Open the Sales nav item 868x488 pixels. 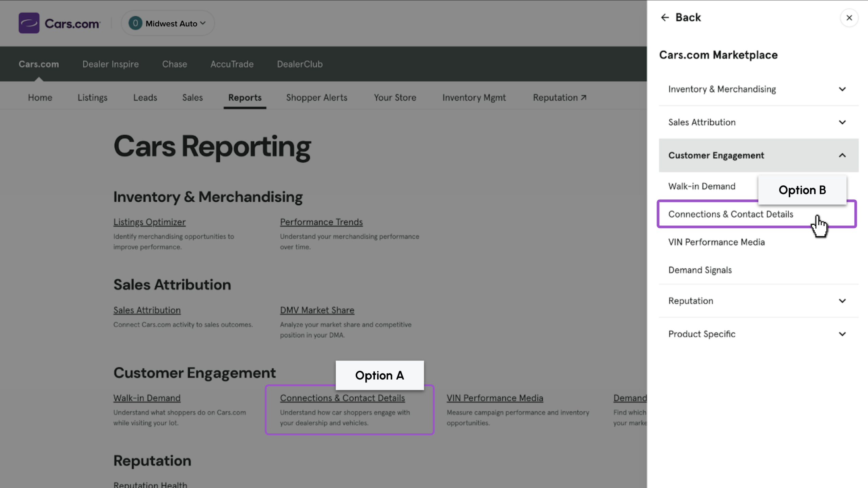193,98
